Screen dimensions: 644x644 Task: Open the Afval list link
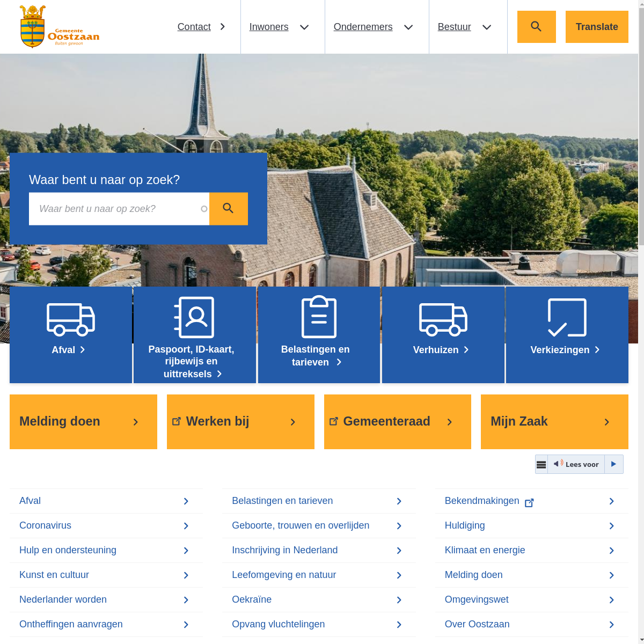click(30, 501)
